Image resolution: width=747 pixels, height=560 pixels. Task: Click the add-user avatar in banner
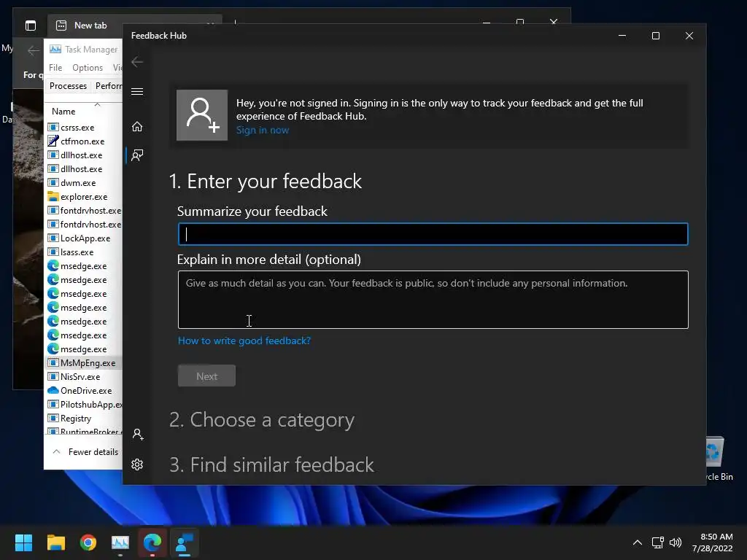tap(202, 115)
